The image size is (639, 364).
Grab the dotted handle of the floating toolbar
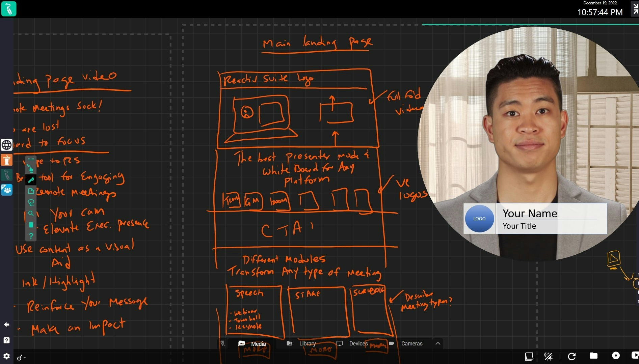click(x=31, y=159)
